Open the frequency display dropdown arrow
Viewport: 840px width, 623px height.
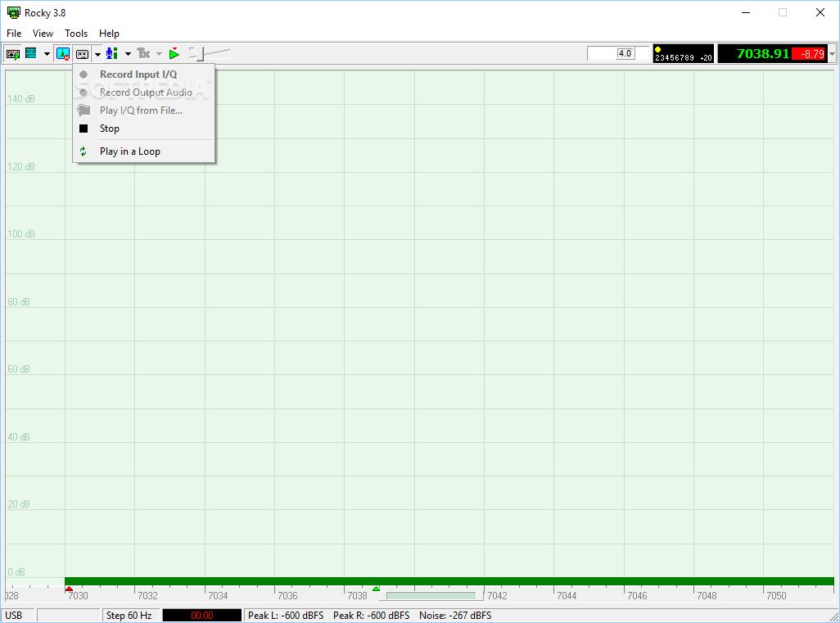(x=832, y=53)
